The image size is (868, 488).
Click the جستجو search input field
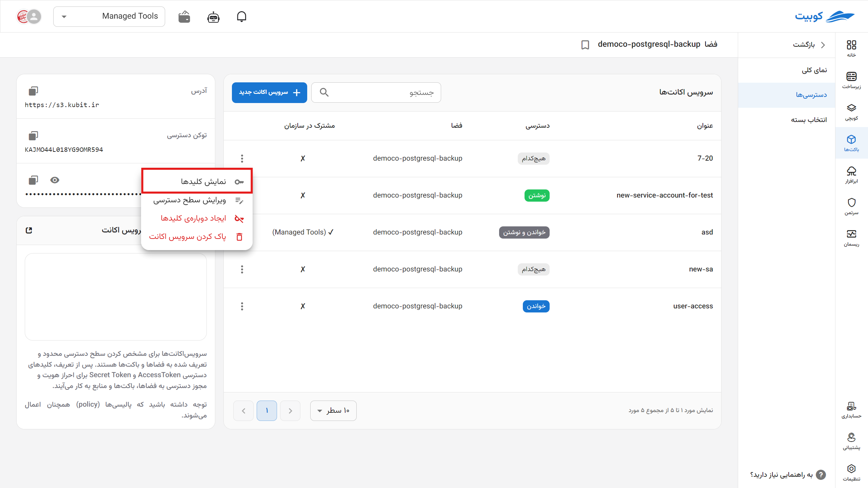[376, 92]
